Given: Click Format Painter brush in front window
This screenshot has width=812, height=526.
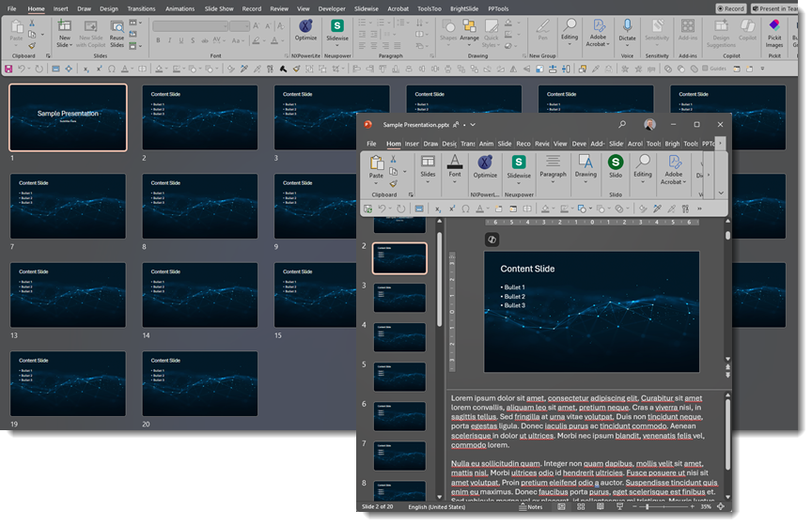Looking at the screenshot, I should point(393,184).
